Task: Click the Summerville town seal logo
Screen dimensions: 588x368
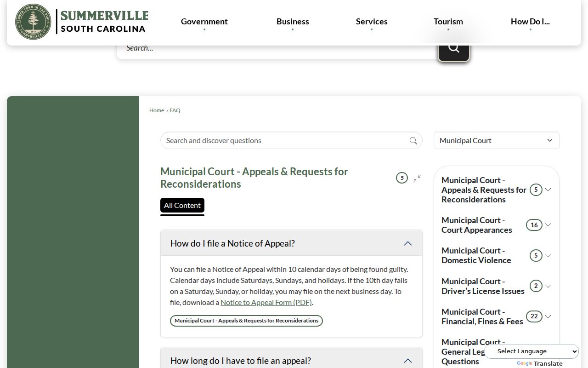Action: click(33, 22)
